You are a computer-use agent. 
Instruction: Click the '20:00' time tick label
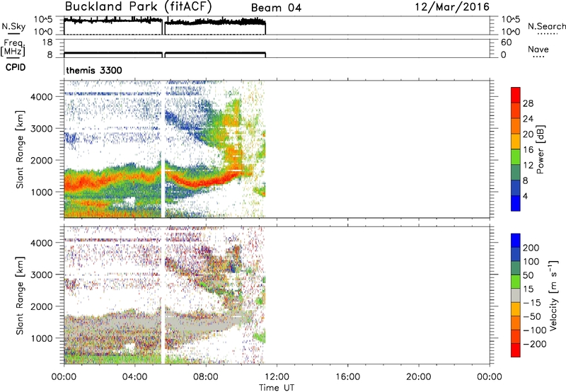(418, 377)
